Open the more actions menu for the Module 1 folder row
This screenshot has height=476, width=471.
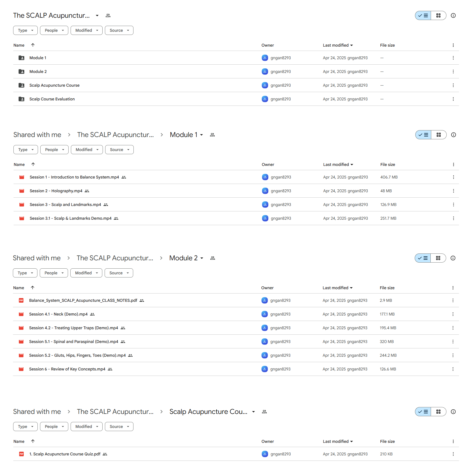453,58
